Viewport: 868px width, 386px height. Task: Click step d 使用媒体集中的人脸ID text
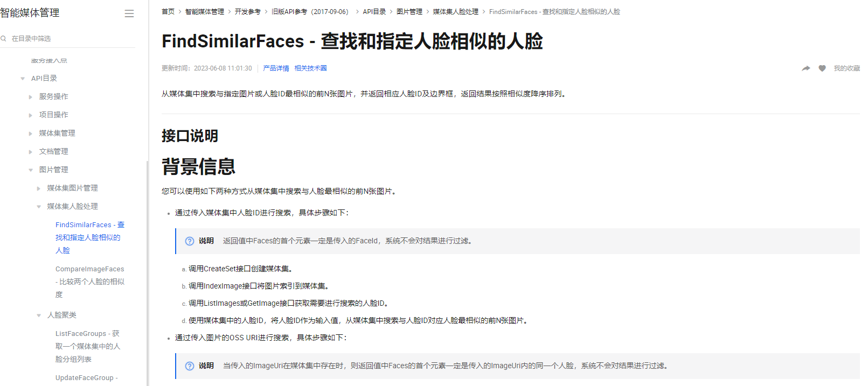coord(359,321)
